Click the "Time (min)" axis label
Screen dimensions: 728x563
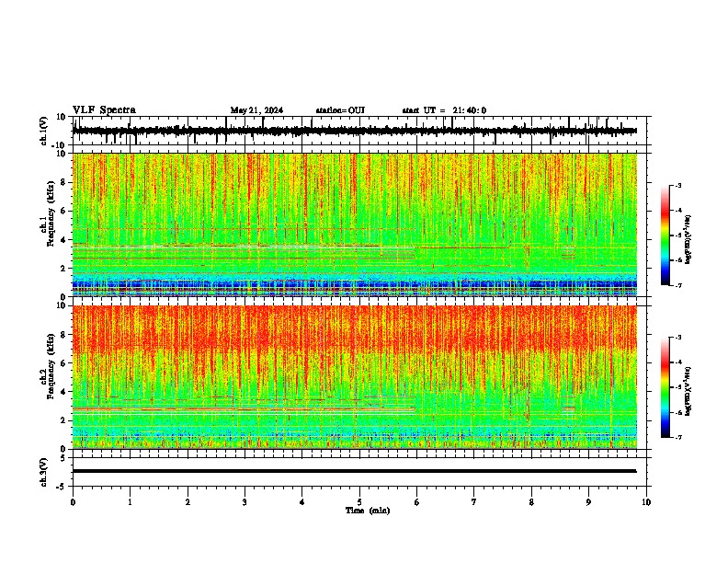pos(368,511)
